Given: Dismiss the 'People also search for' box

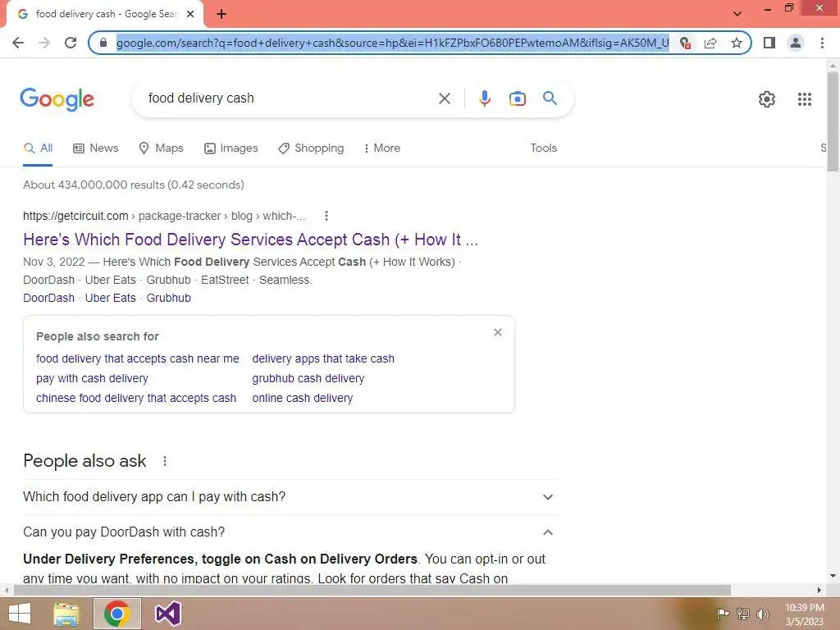Looking at the screenshot, I should click(498, 333).
